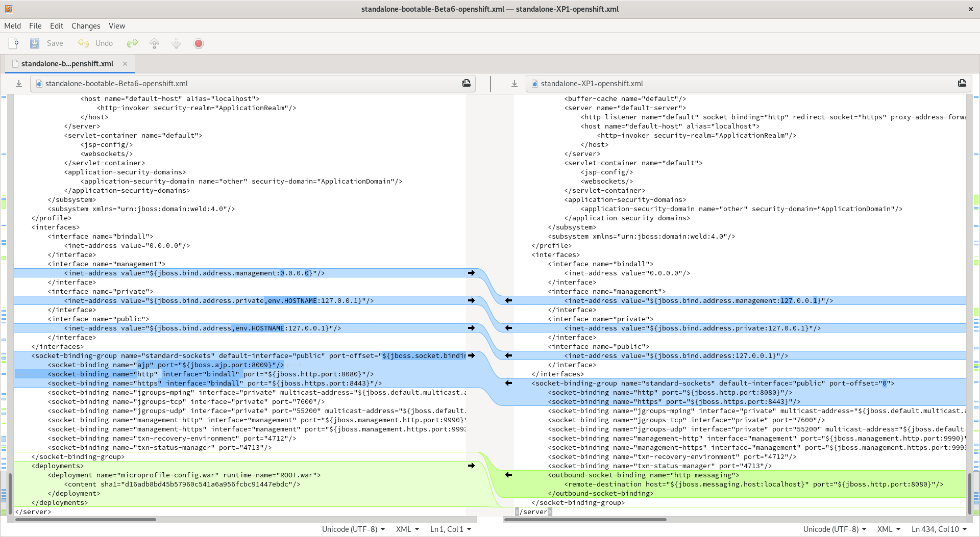Open right pane XML syntax dropdown
Screen dimensions: 980x537
coord(889,529)
